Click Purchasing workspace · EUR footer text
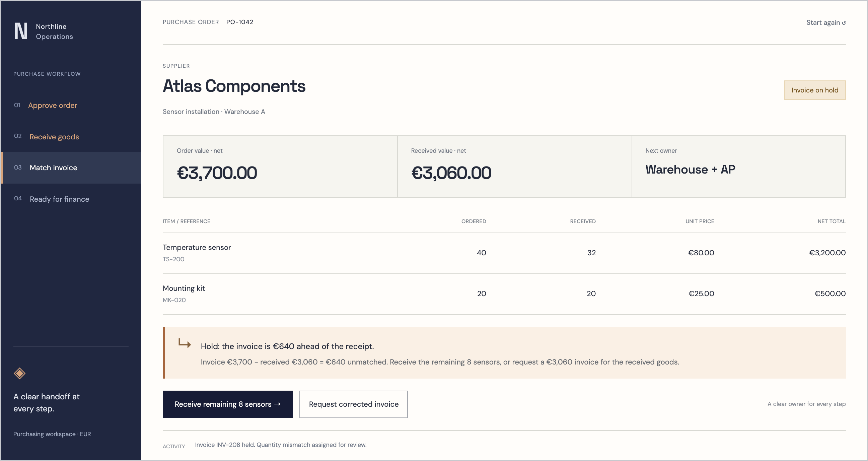The image size is (868, 461). click(52, 434)
